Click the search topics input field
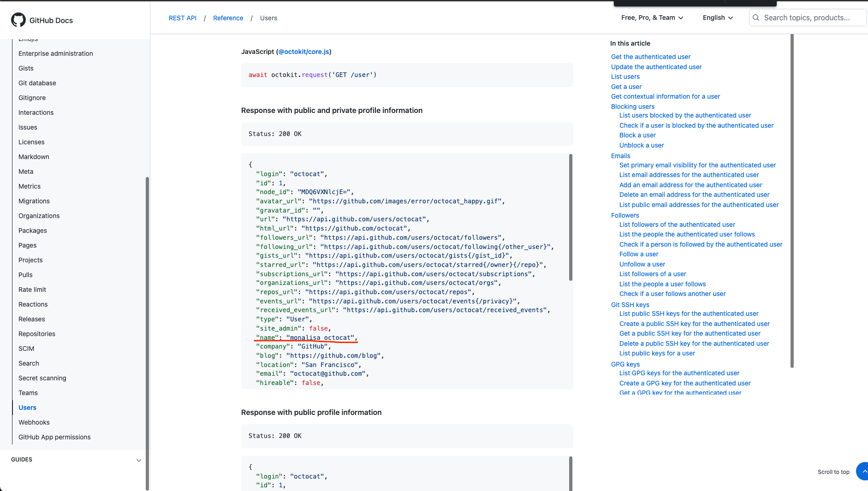Image resolution: width=868 pixels, height=491 pixels. (x=807, y=18)
